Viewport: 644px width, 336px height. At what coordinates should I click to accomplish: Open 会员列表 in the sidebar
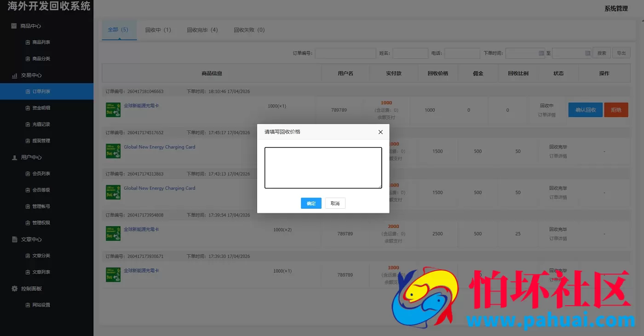point(41,174)
